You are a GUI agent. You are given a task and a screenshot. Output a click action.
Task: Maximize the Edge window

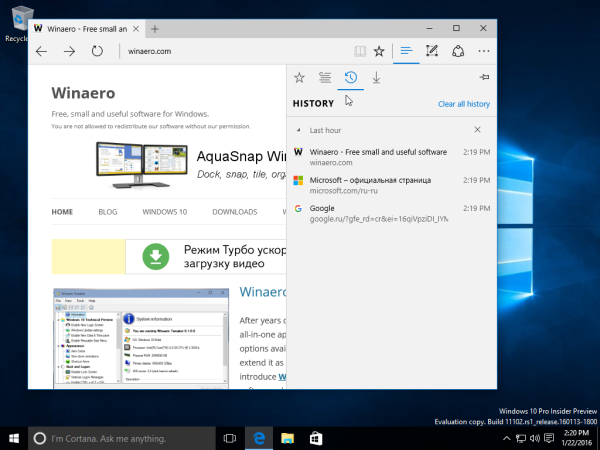coord(456,28)
